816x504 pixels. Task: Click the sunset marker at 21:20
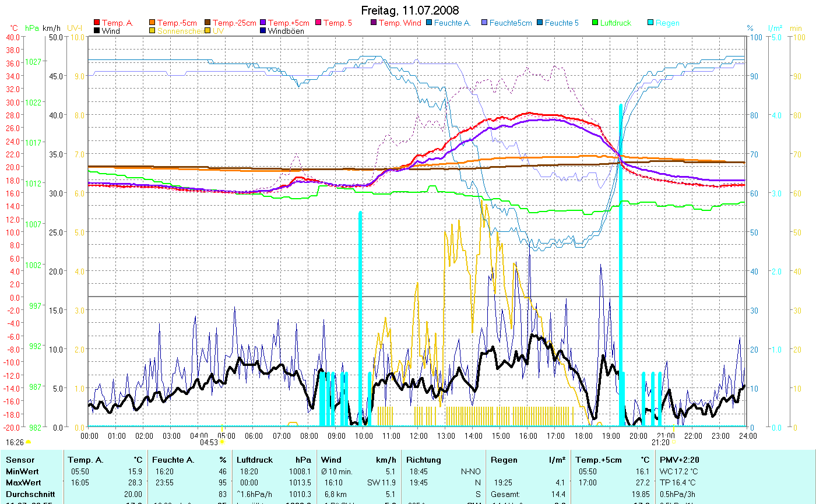(674, 442)
